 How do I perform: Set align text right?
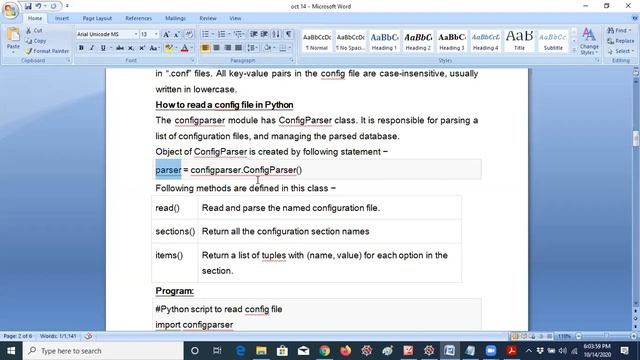pos(227,48)
